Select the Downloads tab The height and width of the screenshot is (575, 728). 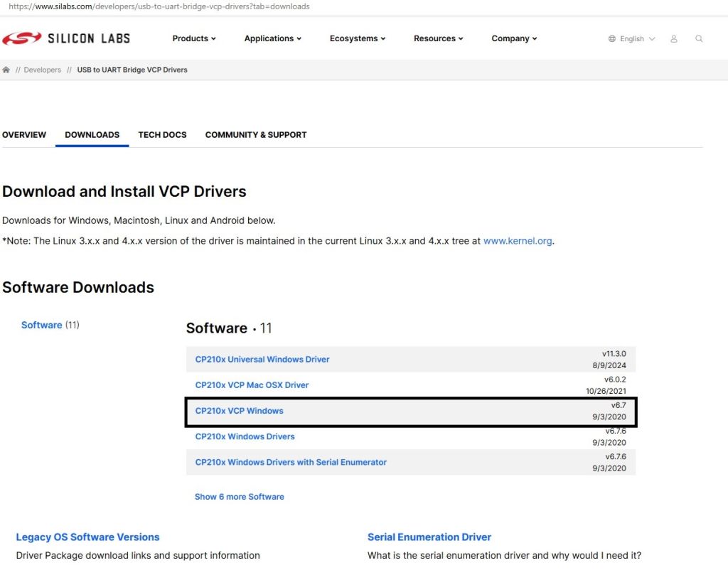coord(92,134)
